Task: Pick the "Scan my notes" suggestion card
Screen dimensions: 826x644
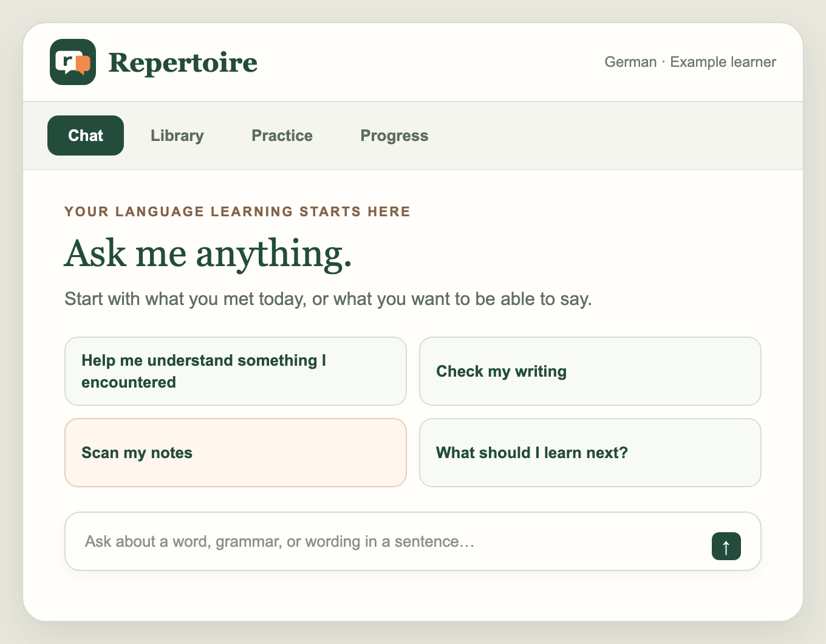Action: (x=236, y=453)
